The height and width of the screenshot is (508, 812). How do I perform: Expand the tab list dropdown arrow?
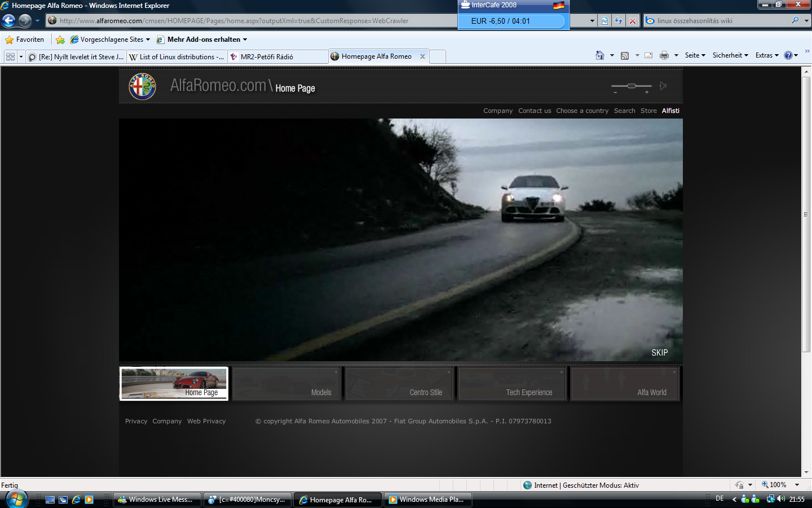[21, 56]
